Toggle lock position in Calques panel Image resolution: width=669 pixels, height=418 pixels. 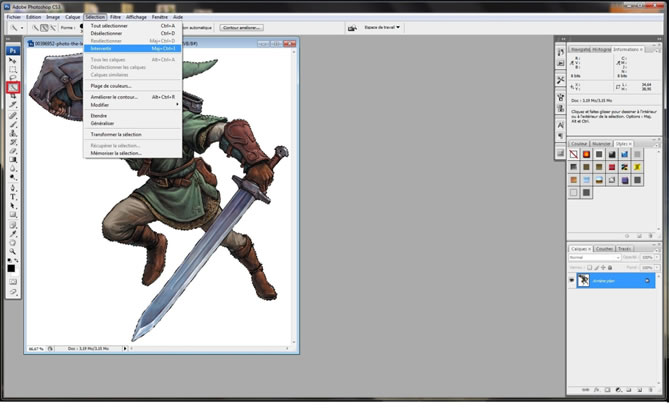click(603, 268)
